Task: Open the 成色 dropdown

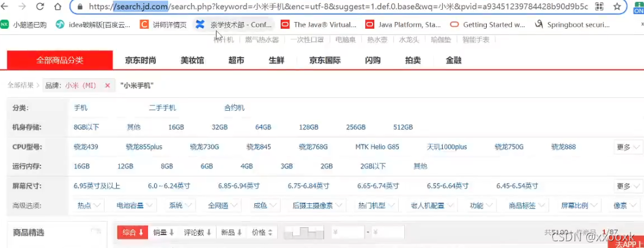Action: pos(264,206)
